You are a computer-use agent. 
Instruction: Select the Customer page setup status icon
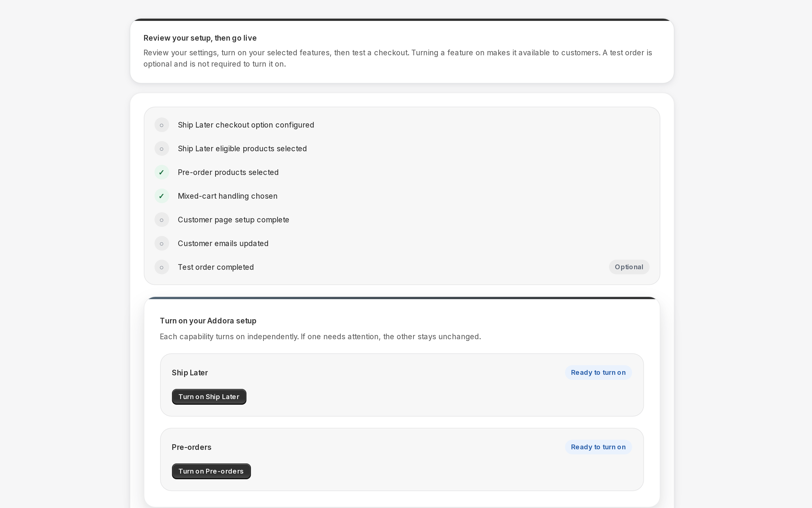tap(162, 220)
